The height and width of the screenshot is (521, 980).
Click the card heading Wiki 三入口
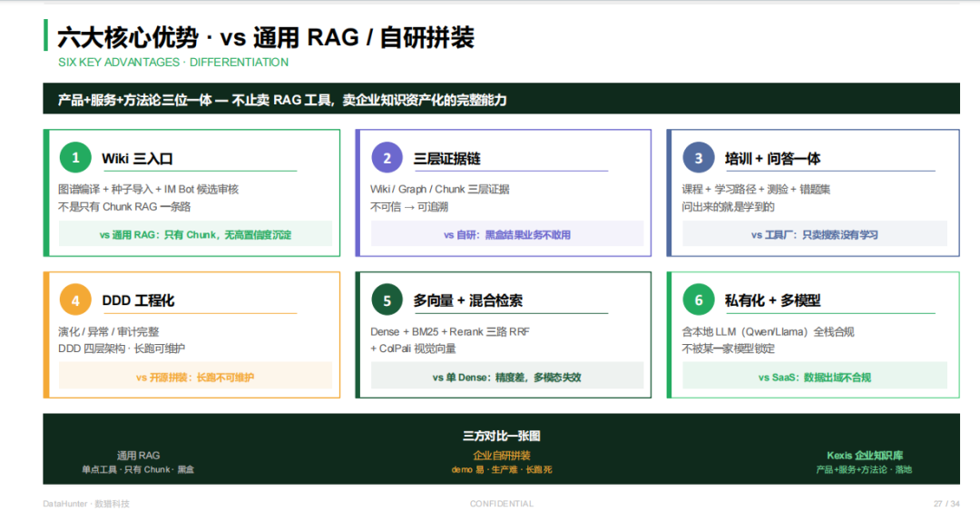tap(138, 159)
